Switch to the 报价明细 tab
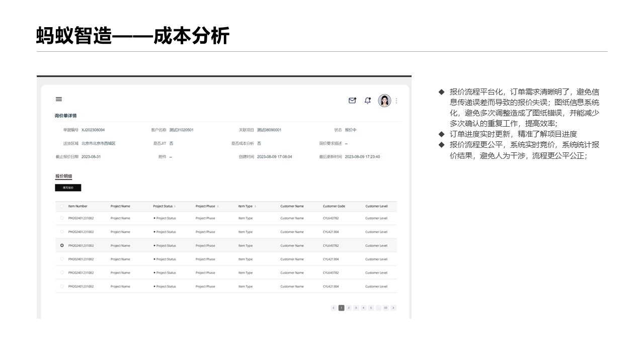The height and width of the screenshot is (362, 644). click(63, 176)
